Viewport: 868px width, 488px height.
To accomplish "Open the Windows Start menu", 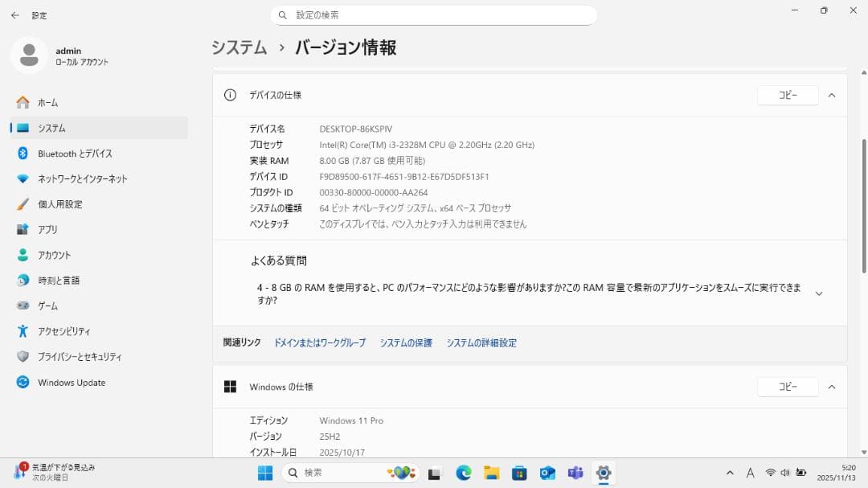I will point(265,473).
